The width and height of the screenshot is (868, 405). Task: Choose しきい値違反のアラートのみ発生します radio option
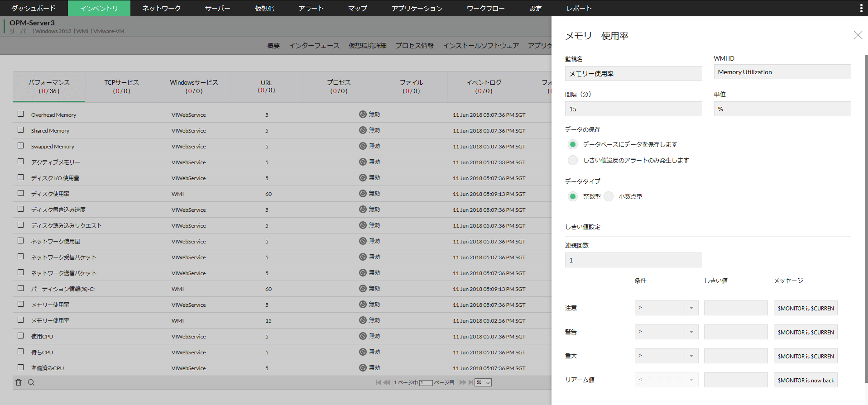(573, 160)
